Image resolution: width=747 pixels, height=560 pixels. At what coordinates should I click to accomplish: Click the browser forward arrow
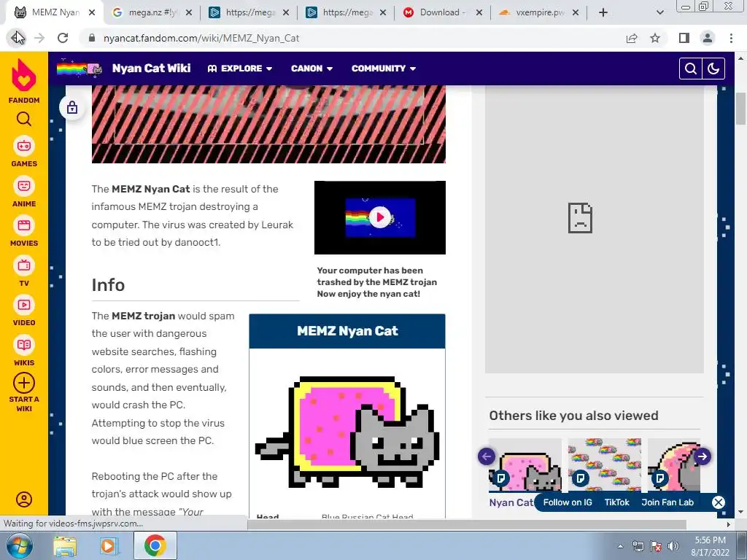tap(39, 38)
